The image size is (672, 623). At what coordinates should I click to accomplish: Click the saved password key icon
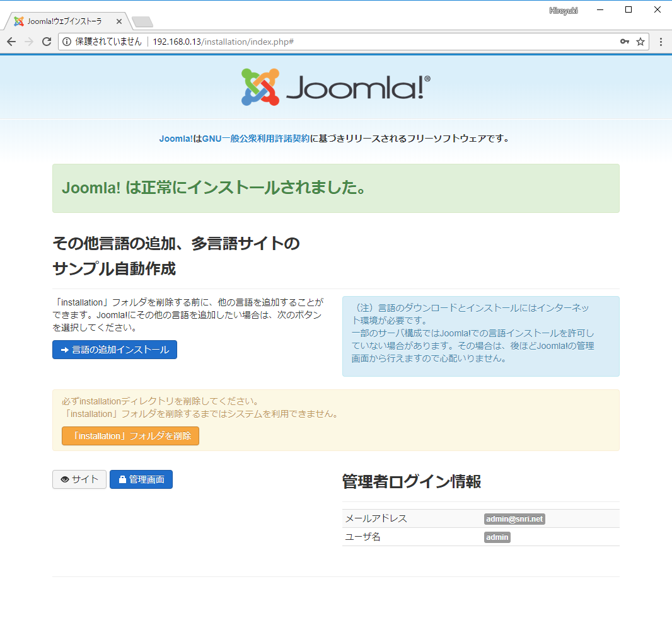pos(625,42)
